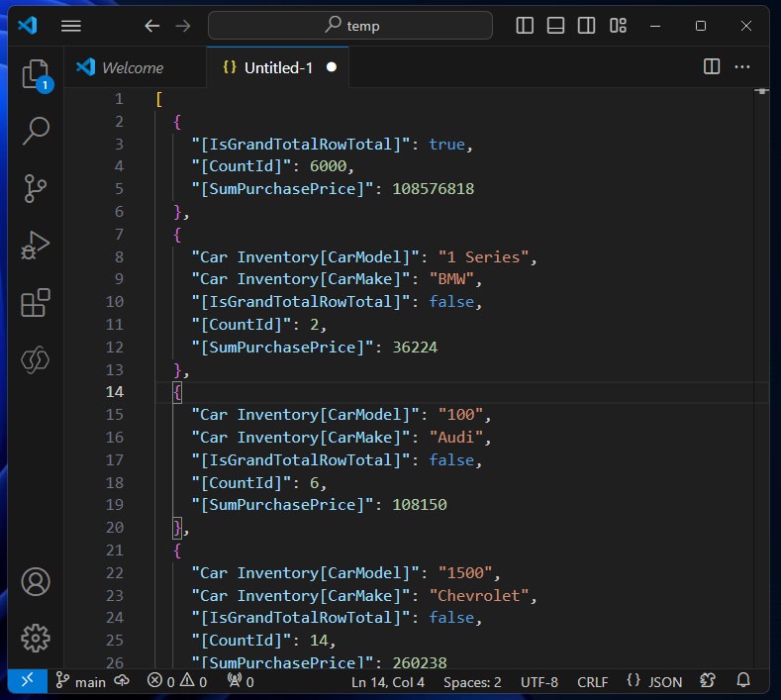781x700 pixels.
Task: Open the hamburger application menu
Action: [x=71, y=26]
